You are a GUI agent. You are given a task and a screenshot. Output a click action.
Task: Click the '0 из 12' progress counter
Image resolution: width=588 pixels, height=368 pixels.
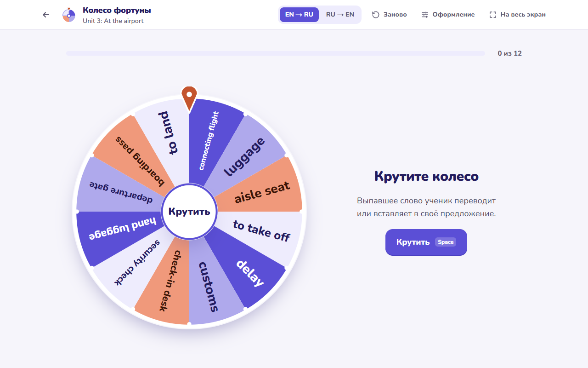pos(510,53)
